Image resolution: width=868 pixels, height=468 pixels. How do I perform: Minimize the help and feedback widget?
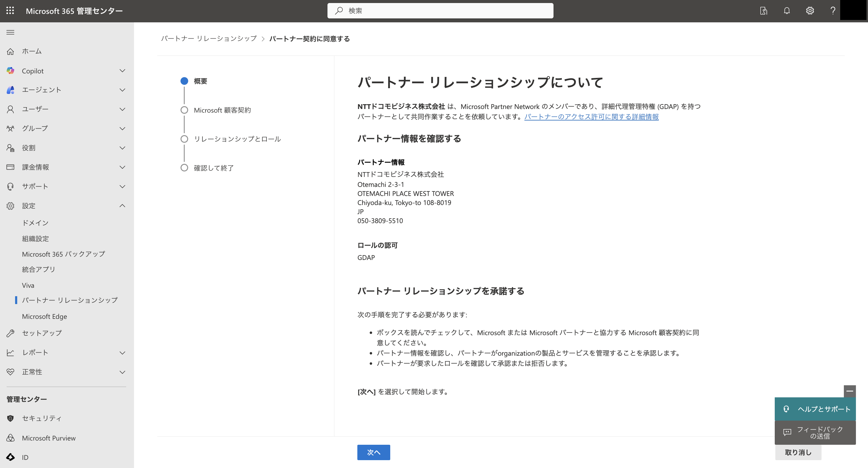[x=850, y=391]
